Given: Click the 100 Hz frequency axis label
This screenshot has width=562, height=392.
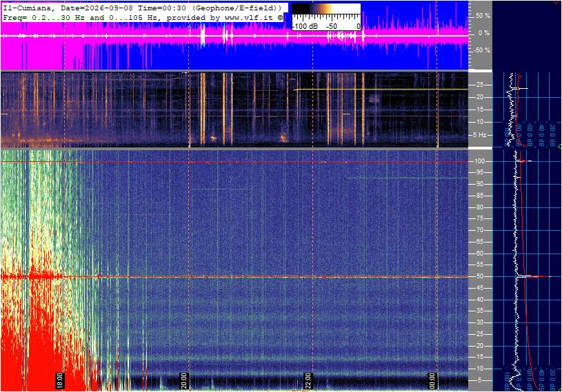Looking at the screenshot, I should coord(480,161).
